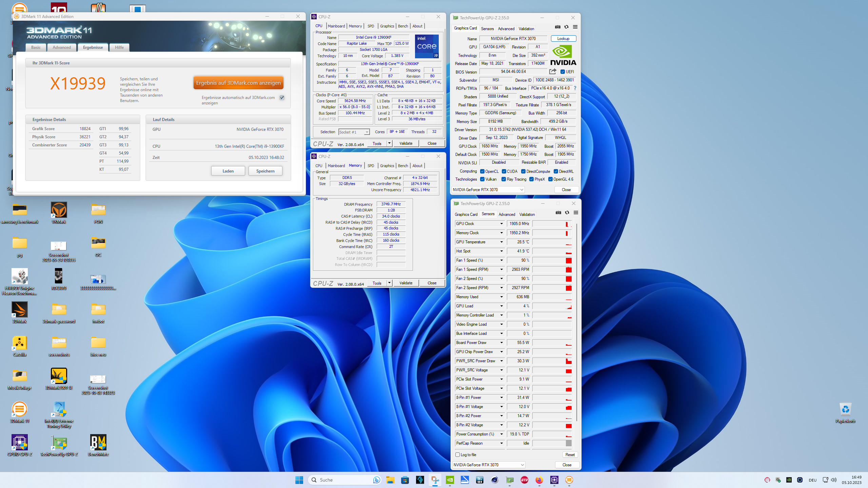The width and height of the screenshot is (868, 488).
Task: Open GPU selector dropdown in Graphics Card window
Action: 488,190
